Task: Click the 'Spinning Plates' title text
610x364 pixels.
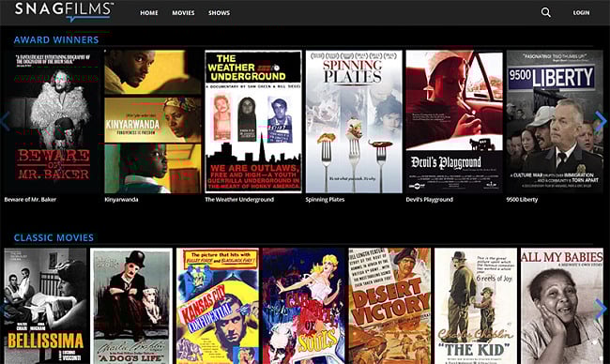Action: 325,200
